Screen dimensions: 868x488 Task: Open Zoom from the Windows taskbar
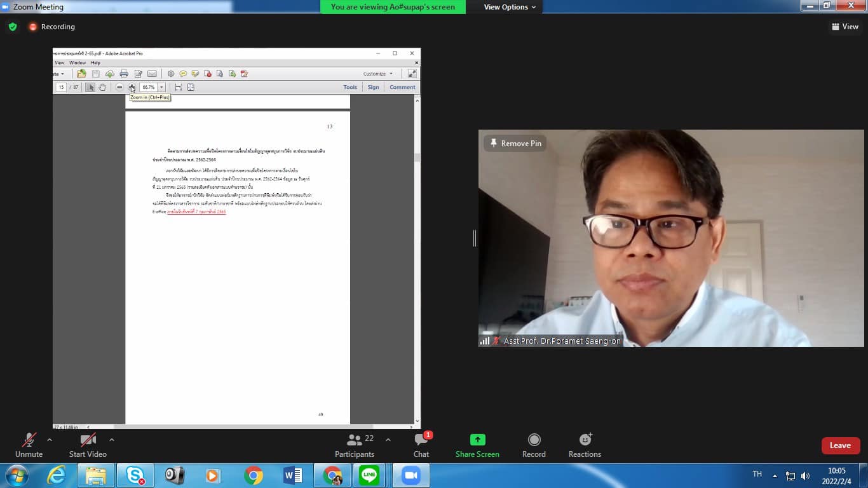tap(411, 475)
